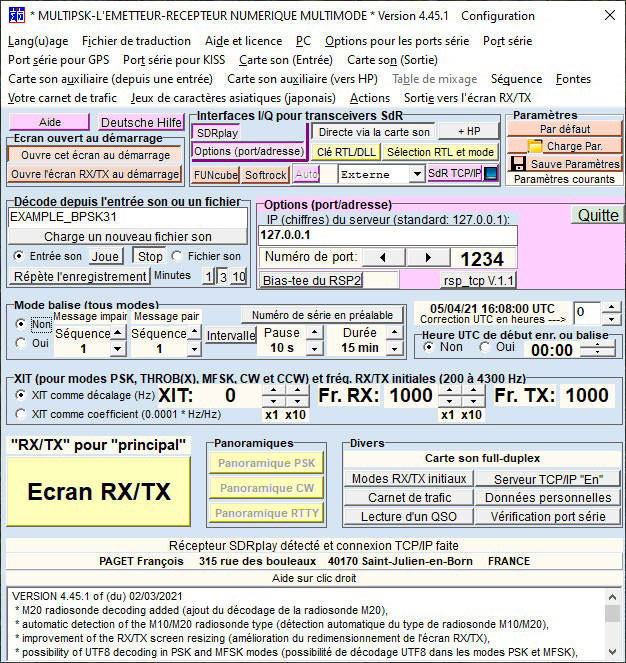626x663 pixels.
Task: Increase Fr. RX by x10 step
Action: coord(473,390)
